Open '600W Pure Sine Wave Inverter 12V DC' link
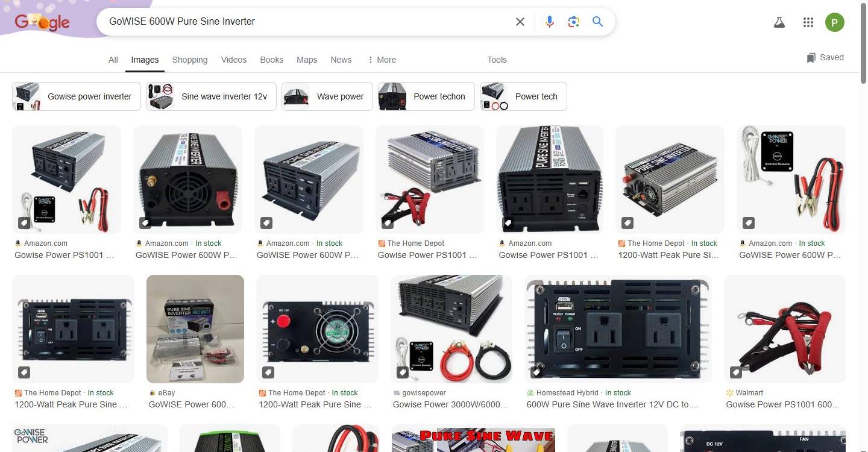 click(x=612, y=404)
